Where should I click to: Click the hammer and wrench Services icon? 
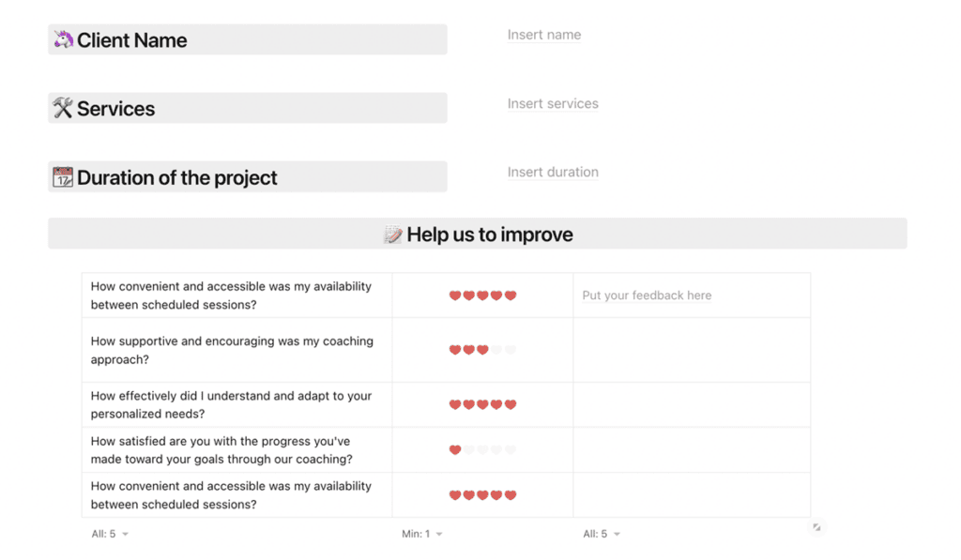point(61,108)
